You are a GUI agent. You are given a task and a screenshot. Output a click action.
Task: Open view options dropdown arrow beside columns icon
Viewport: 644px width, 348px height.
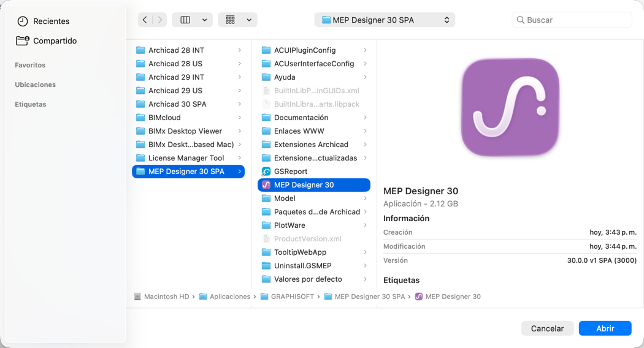[204, 20]
